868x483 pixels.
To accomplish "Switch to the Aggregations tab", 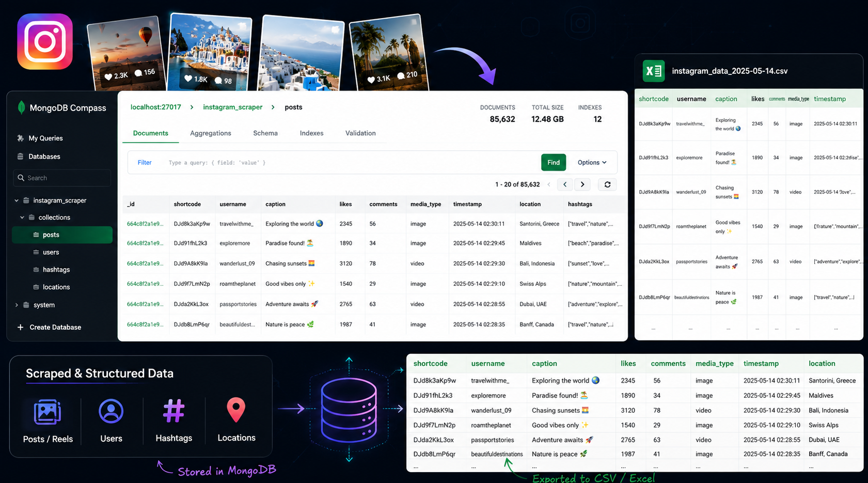I will pyautogui.click(x=211, y=133).
